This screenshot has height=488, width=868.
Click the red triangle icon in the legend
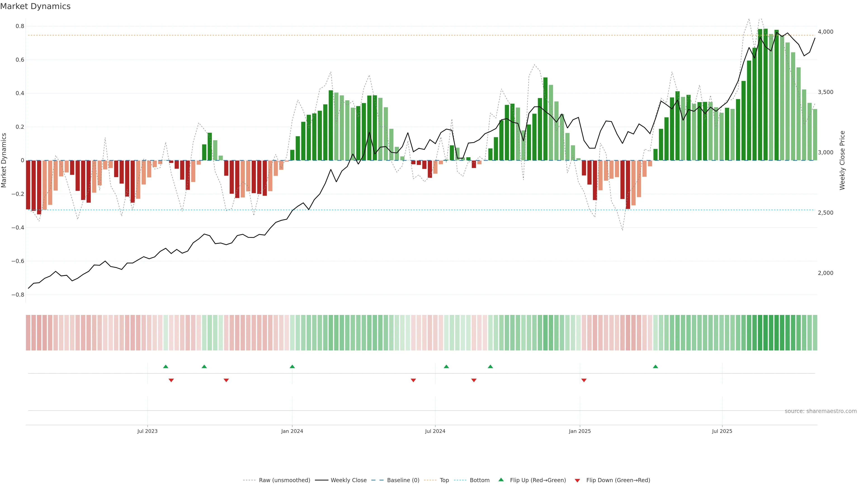coord(577,480)
